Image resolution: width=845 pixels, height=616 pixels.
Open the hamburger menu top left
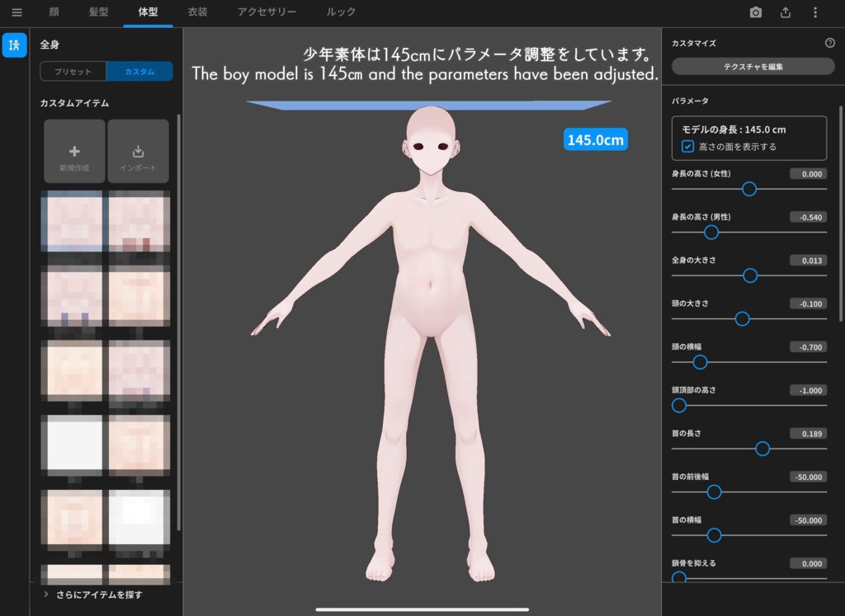(17, 12)
